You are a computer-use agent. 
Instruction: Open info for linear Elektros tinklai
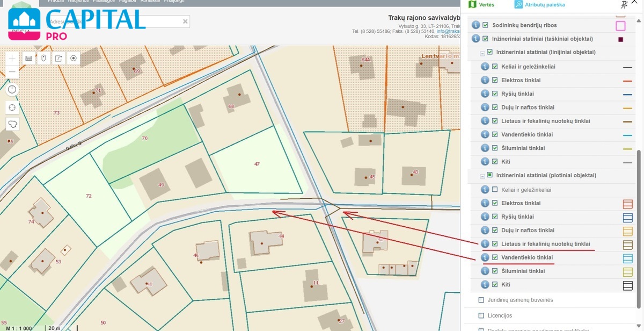[x=485, y=80]
